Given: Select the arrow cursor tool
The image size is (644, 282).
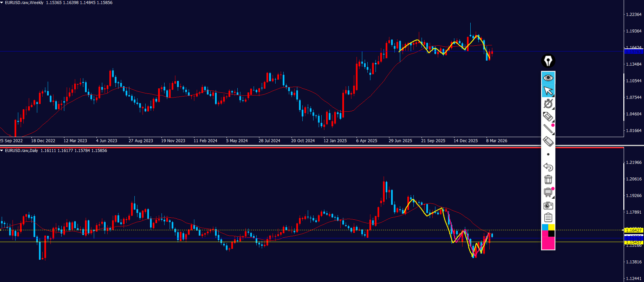Looking at the screenshot, I should tap(548, 91).
